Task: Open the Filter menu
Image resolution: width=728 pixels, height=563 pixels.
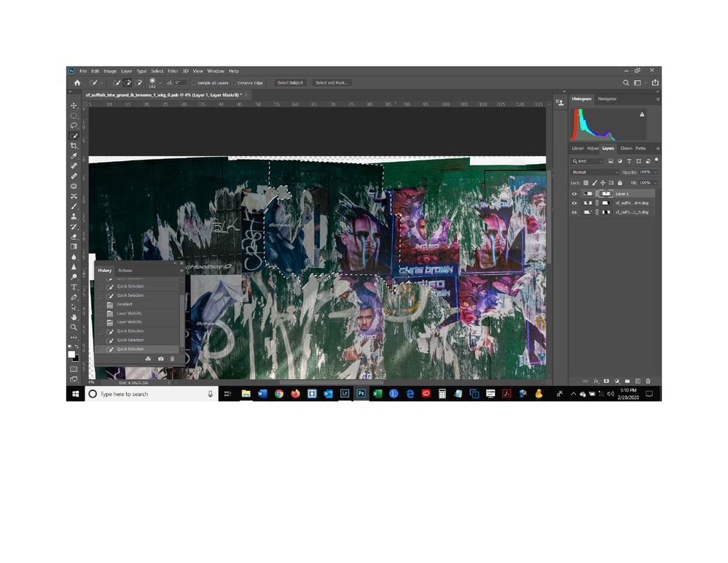Action: [x=173, y=71]
